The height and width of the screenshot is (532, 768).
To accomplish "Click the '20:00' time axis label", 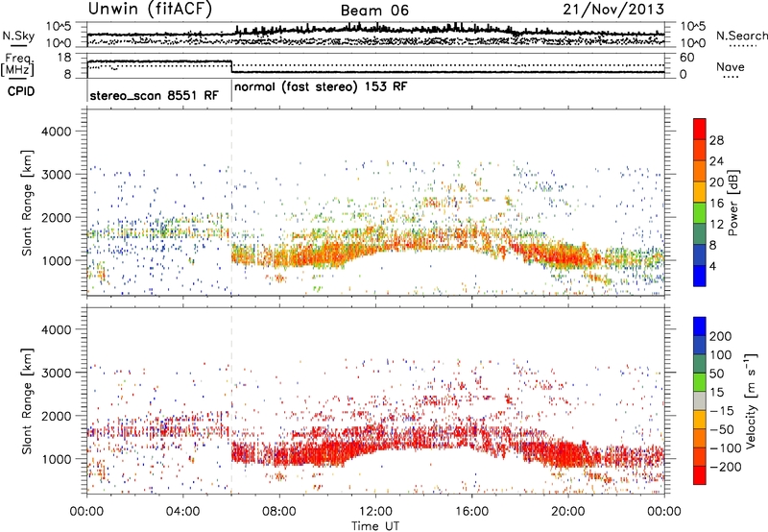I will pos(567,512).
